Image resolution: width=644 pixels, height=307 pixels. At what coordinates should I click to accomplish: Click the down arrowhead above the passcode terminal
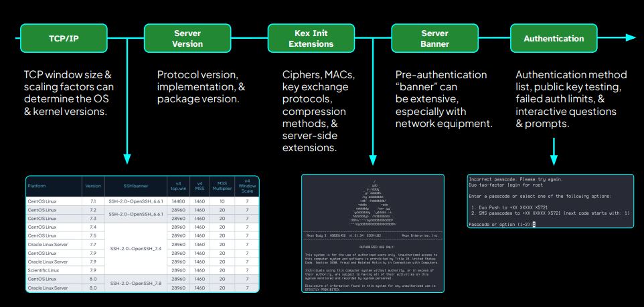(x=553, y=159)
